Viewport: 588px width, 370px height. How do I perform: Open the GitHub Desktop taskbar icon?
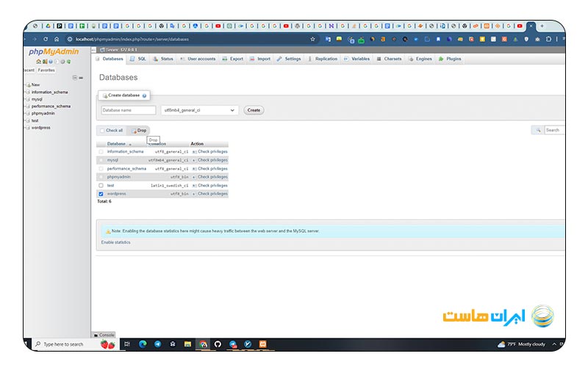pyautogui.click(x=218, y=344)
